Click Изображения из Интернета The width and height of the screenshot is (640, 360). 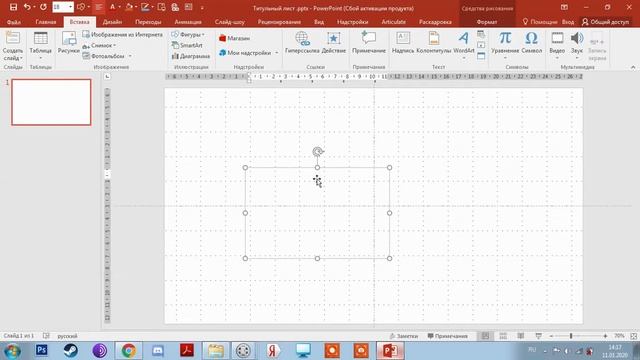(122, 35)
